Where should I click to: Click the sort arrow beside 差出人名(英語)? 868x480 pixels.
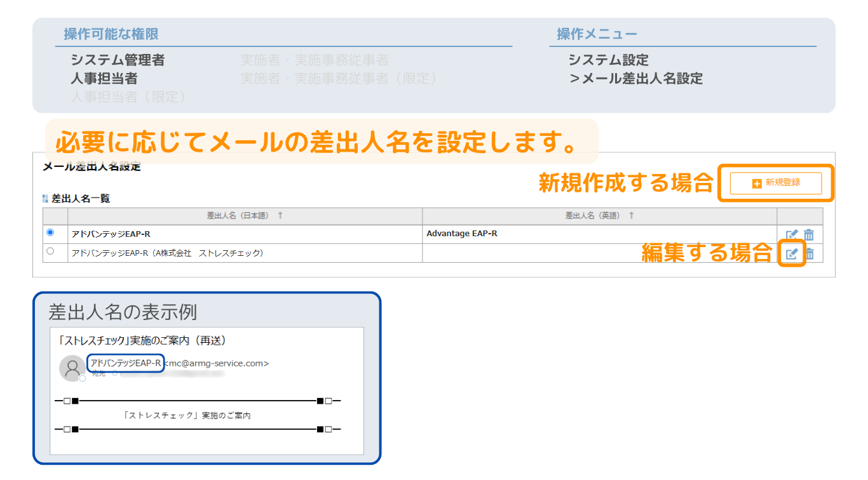click(631, 216)
